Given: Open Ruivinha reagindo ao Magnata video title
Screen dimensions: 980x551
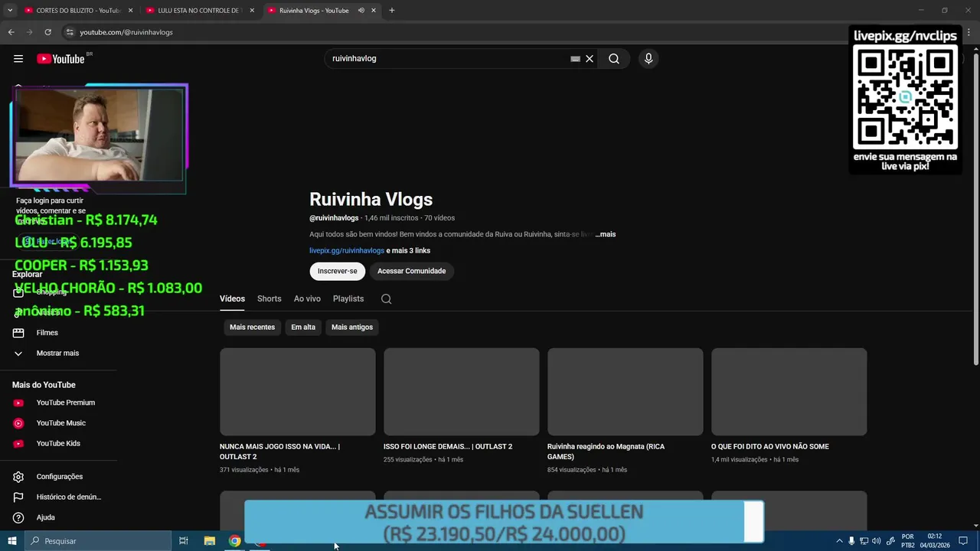Looking at the screenshot, I should [x=606, y=452].
